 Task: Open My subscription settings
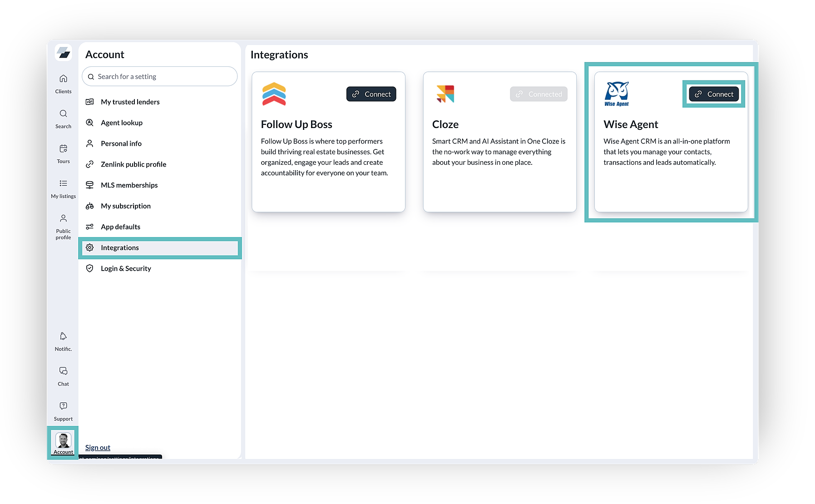160,206
